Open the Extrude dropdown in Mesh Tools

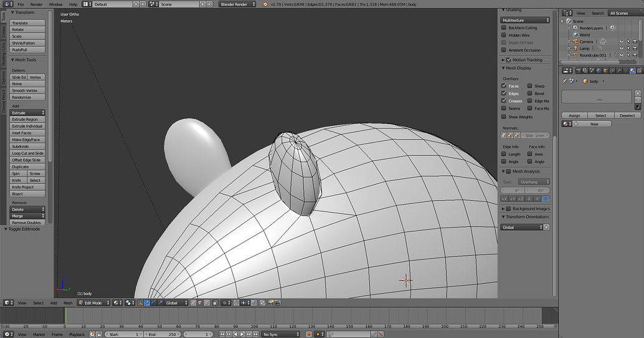tap(27, 113)
